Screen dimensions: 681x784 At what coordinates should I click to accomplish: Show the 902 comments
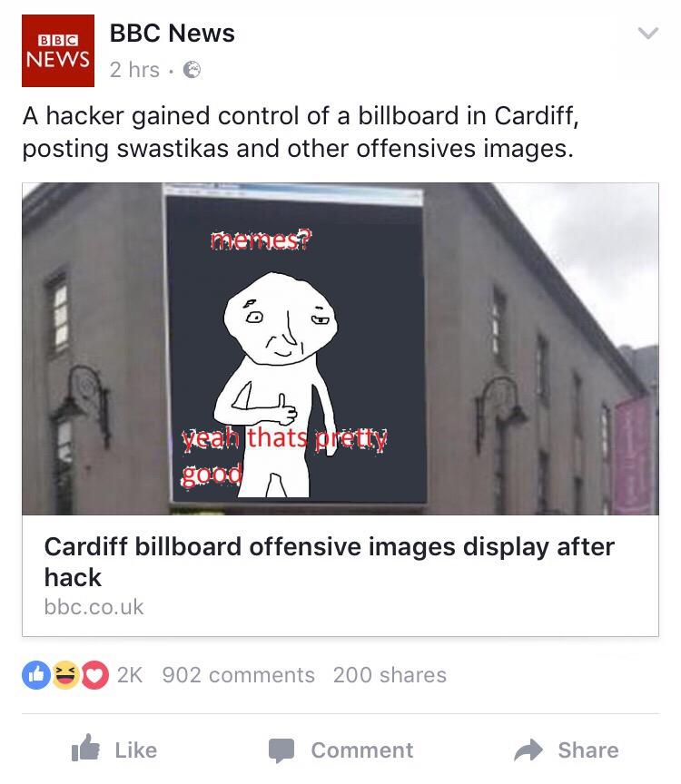239,675
